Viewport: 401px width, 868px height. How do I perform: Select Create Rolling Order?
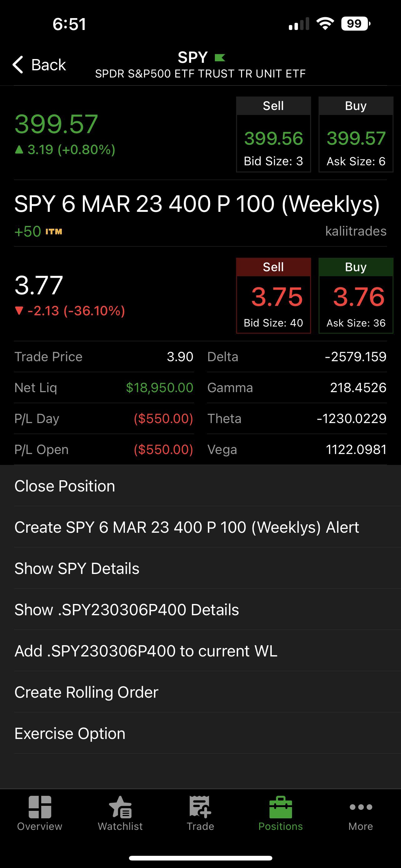coord(86,692)
